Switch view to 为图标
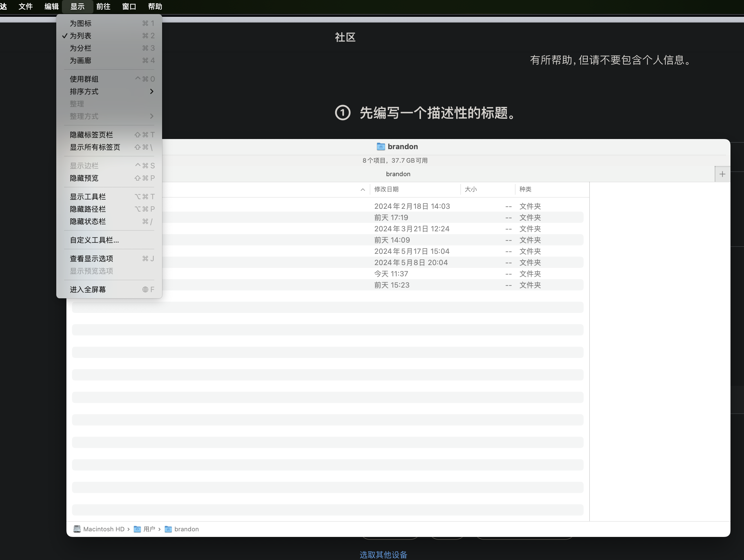 pos(80,23)
